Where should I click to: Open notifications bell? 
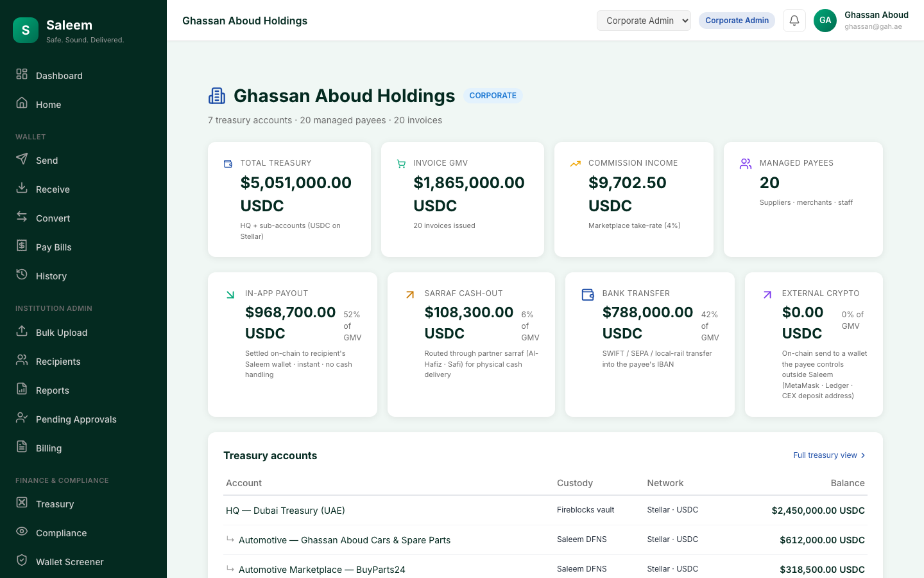(794, 21)
